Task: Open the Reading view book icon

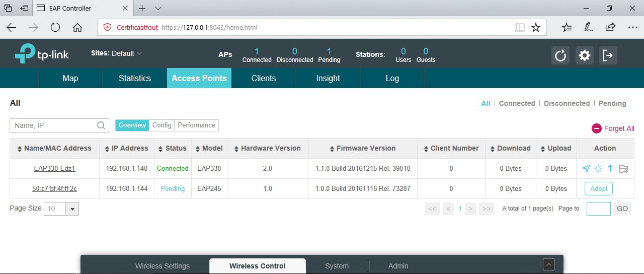Action: [520, 27]
